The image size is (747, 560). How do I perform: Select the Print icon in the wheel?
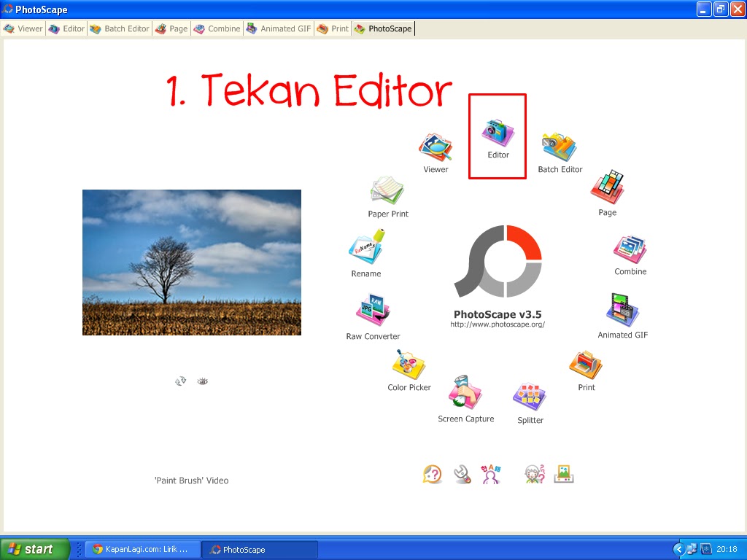coord(586,365)
